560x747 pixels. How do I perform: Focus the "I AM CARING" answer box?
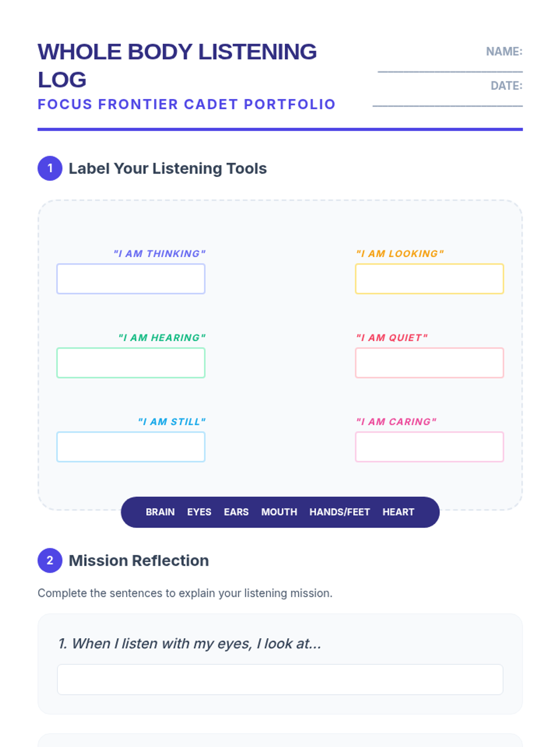pos(429,447)
